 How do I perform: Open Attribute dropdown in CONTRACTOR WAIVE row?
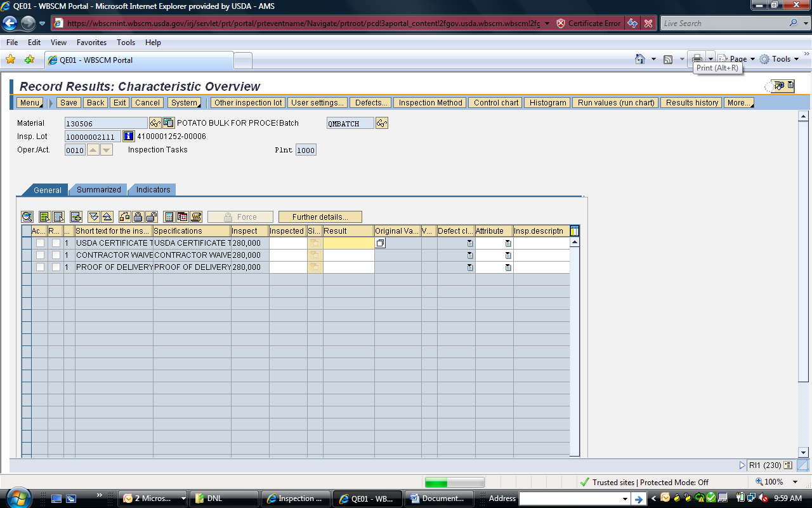click(x=508, y=255)
